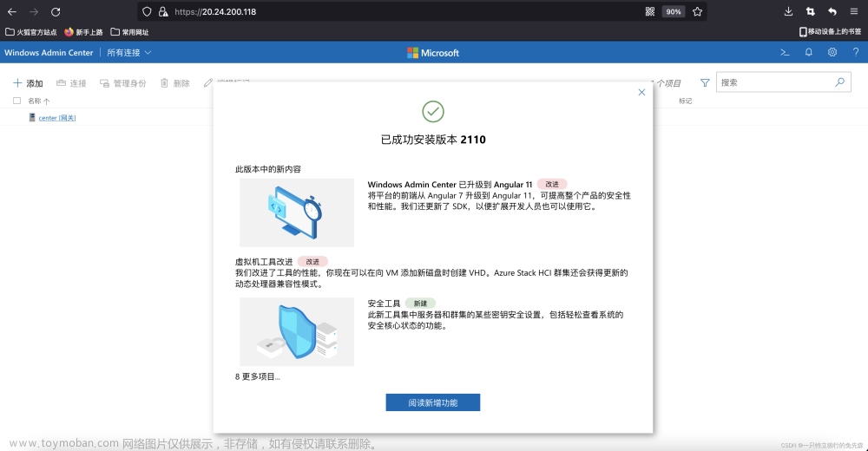Image resolution: width=868 pixels, height=451 pixels.
Task: Go forward in browser history
Action: coord(34,11)
